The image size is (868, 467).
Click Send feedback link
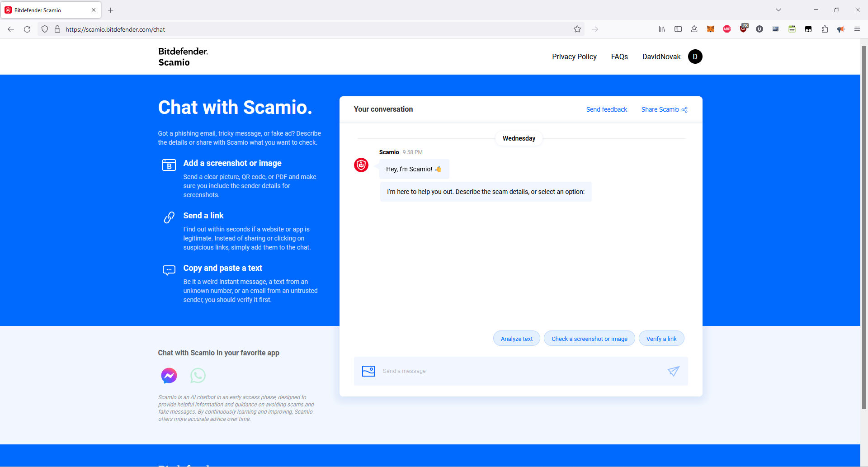point(607,109)
